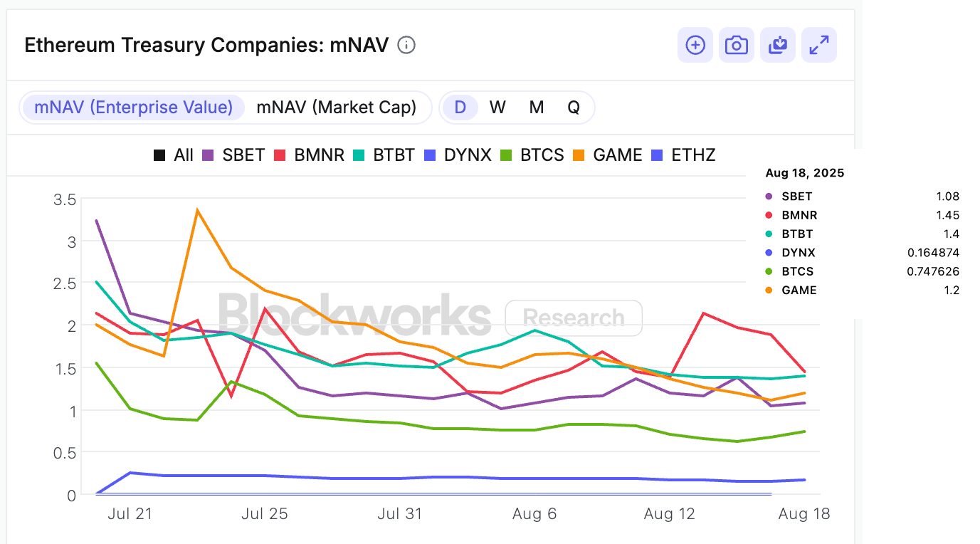Click the info icon beside chart title
Viewport: 980px width, 544px height.
406,46
